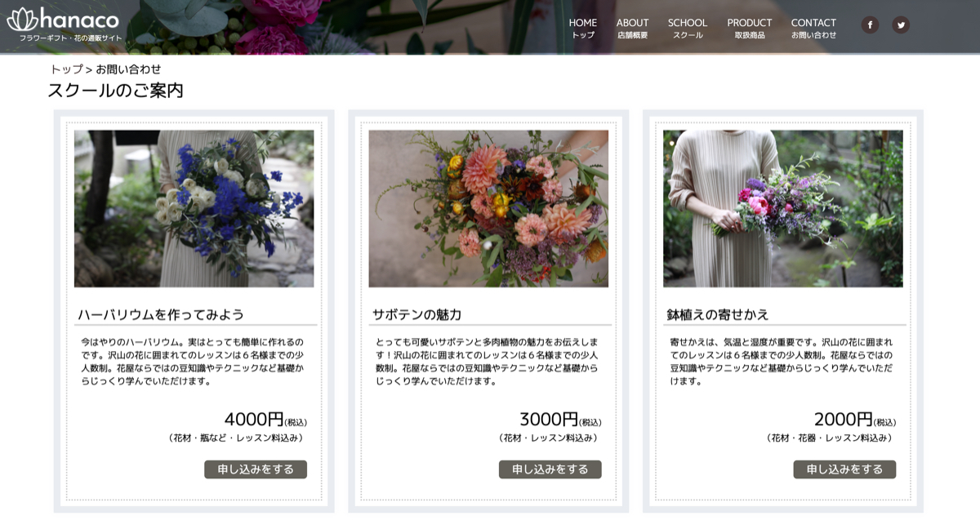Open ABOUT 店舗概要 menu item
This screenshot has height=520, width=980.
[x=633, y=28]
